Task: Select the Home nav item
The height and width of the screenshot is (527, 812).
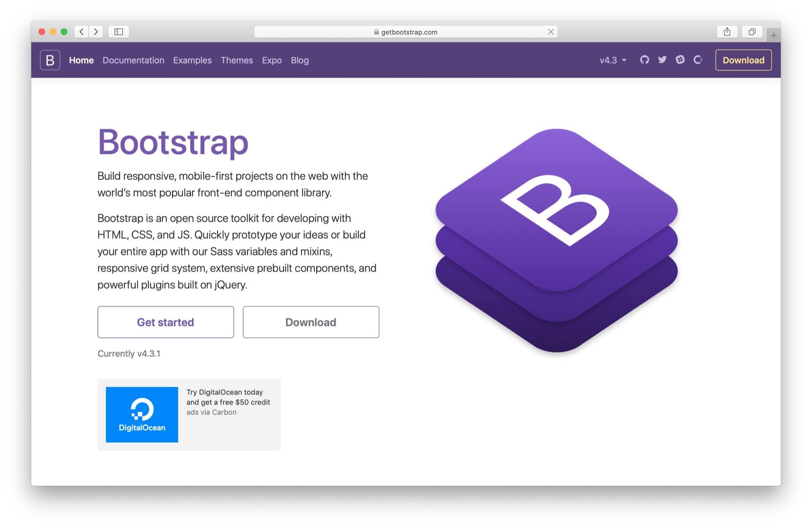Action: coord(81,60)
